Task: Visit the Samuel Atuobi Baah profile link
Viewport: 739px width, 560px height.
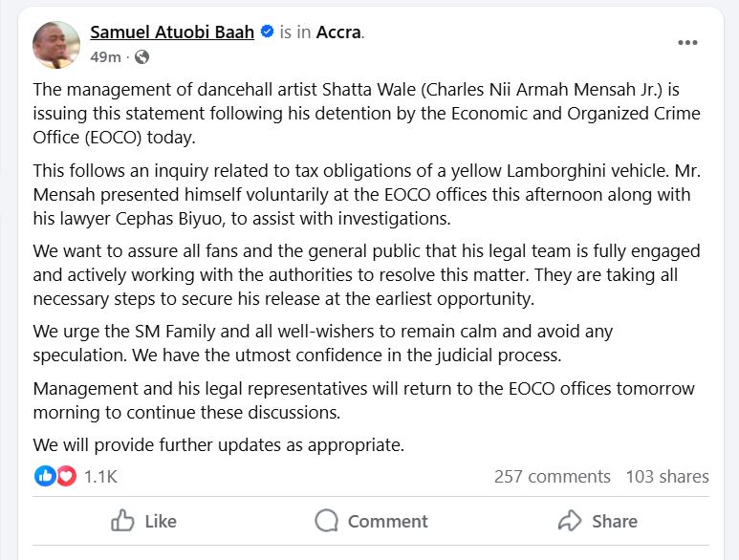Action: [172, 32]
